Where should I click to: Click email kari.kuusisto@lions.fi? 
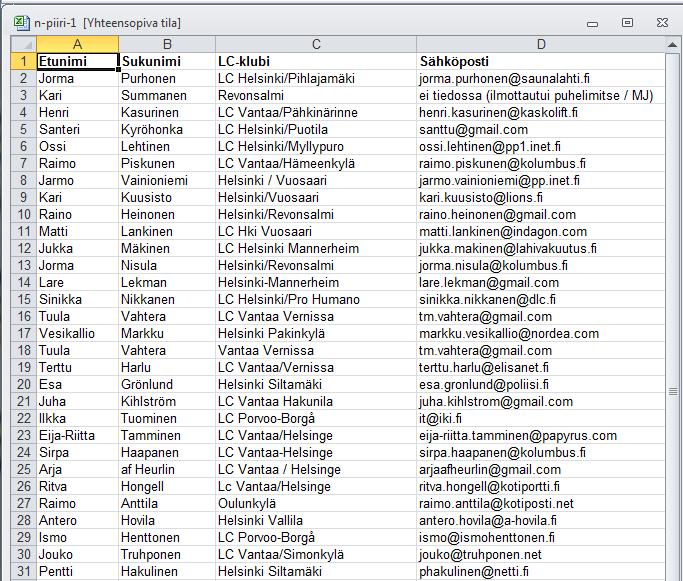point(541,197)
